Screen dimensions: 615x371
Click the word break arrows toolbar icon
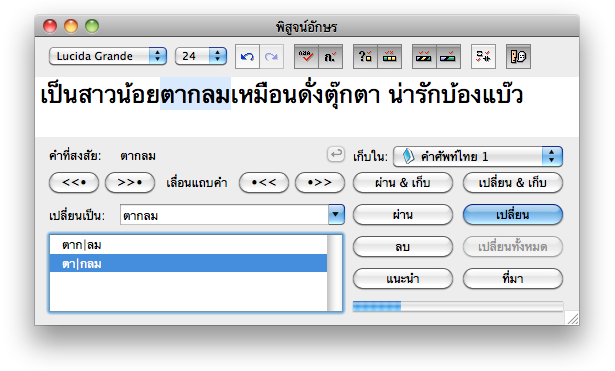click(483, 56)
